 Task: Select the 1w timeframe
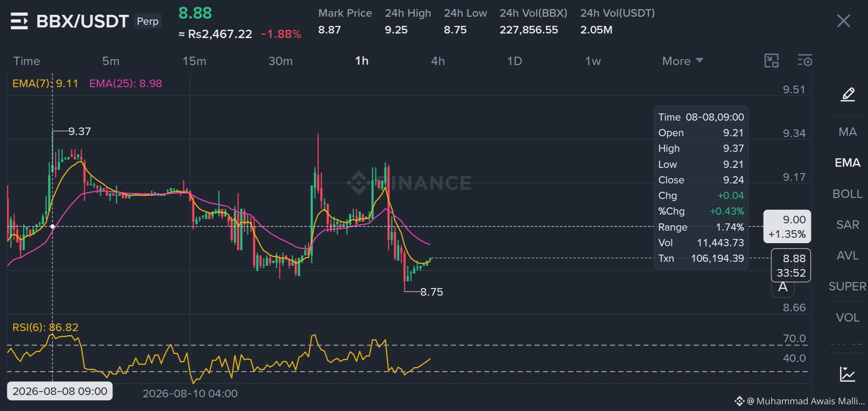pos(593,61)
